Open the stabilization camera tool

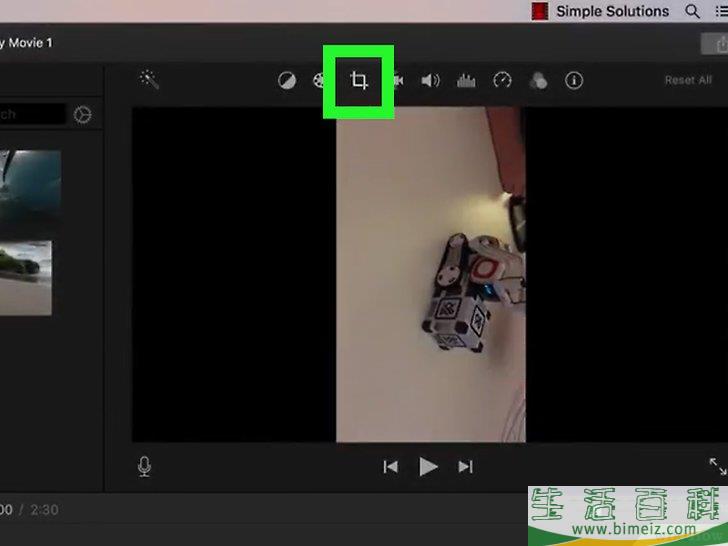pyautogui.click(x=398, y=81)
